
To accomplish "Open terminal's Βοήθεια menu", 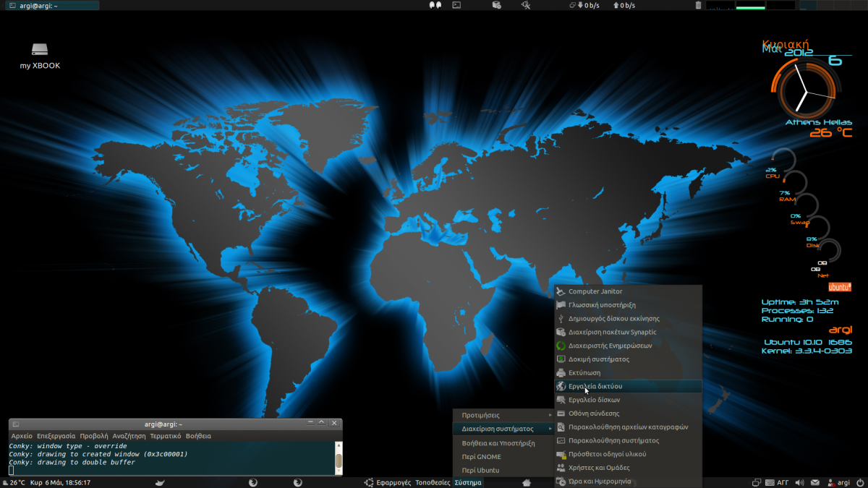I will pos(198,436).
